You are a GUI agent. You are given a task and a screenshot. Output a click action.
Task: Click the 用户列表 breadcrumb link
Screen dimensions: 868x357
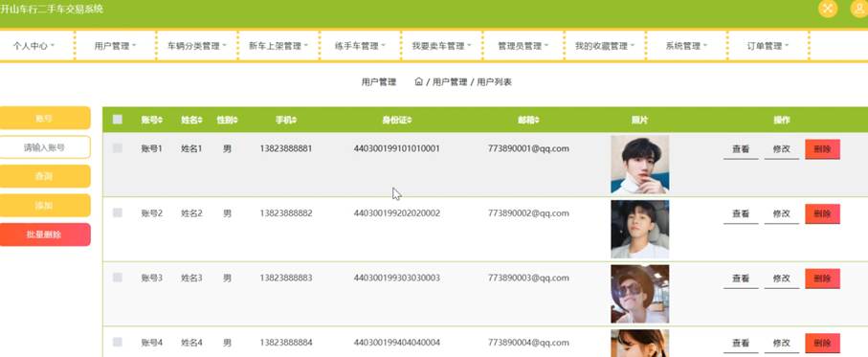495,82
